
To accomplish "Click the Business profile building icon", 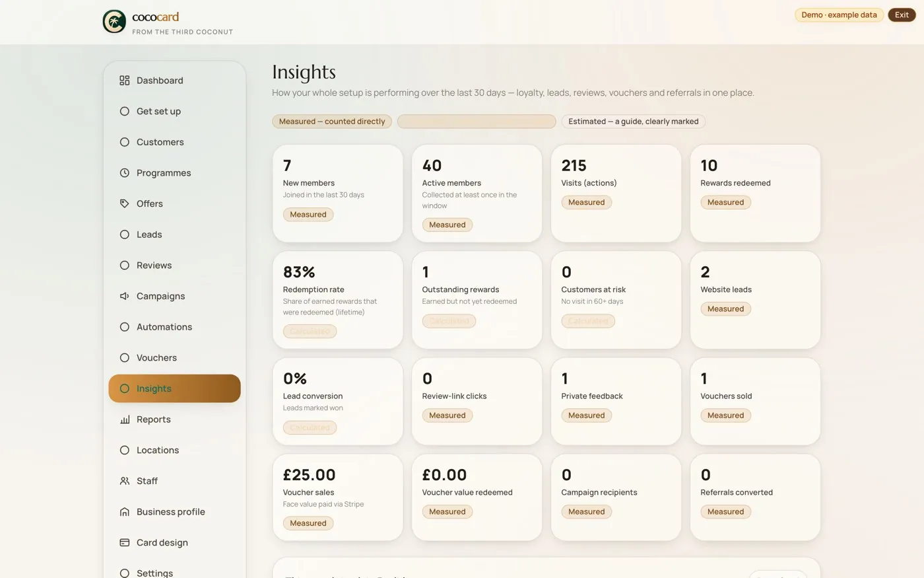I will 124,512.
